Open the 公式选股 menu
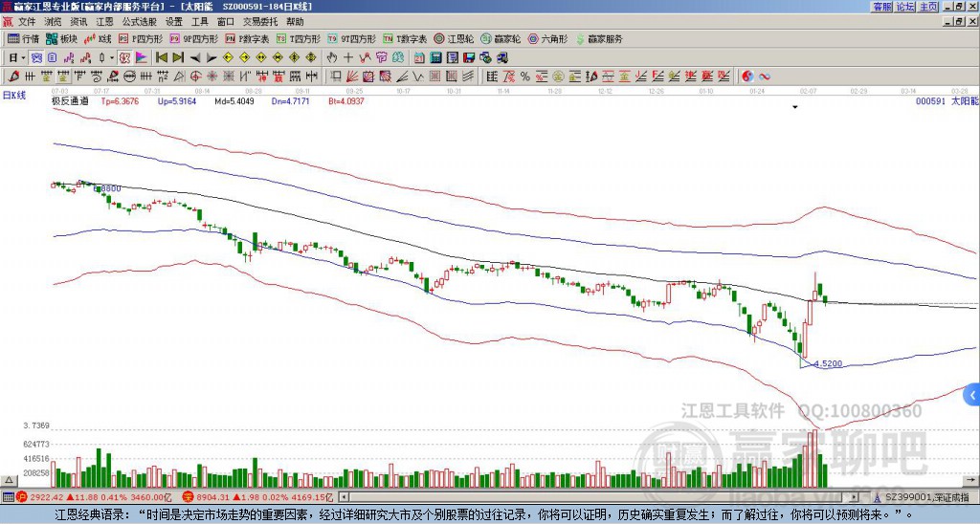Viewport: 980px width, 524px height. (140, 22)
